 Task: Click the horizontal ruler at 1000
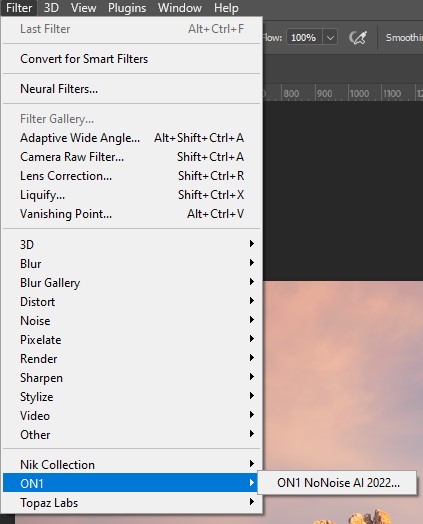coord(359,94)
